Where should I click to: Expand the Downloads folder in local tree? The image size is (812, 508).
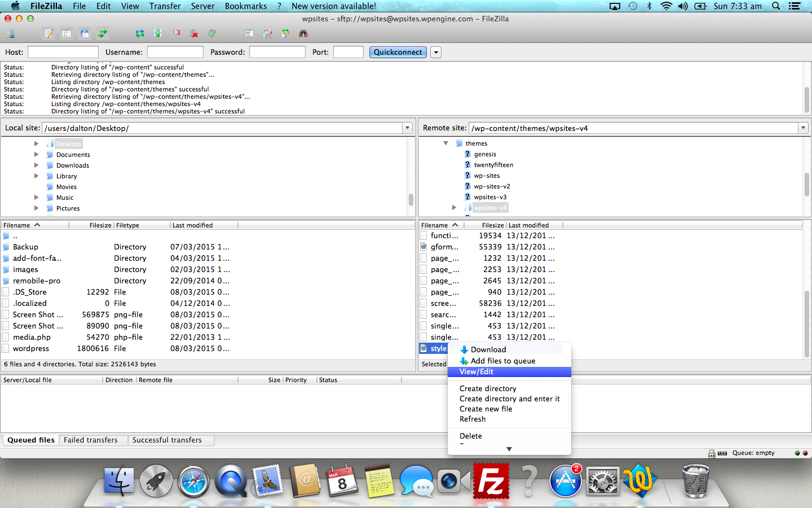(36, 165)
